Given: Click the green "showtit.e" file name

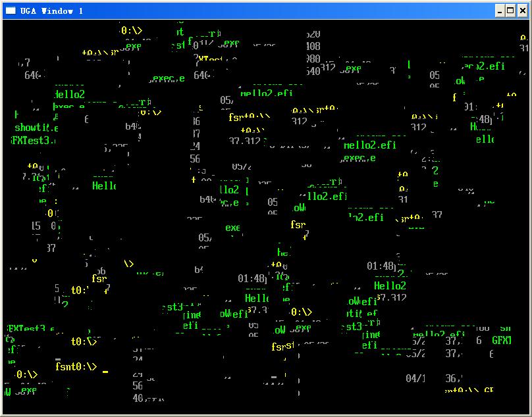Looking at the screenshot, I should [x=36, y=128].
